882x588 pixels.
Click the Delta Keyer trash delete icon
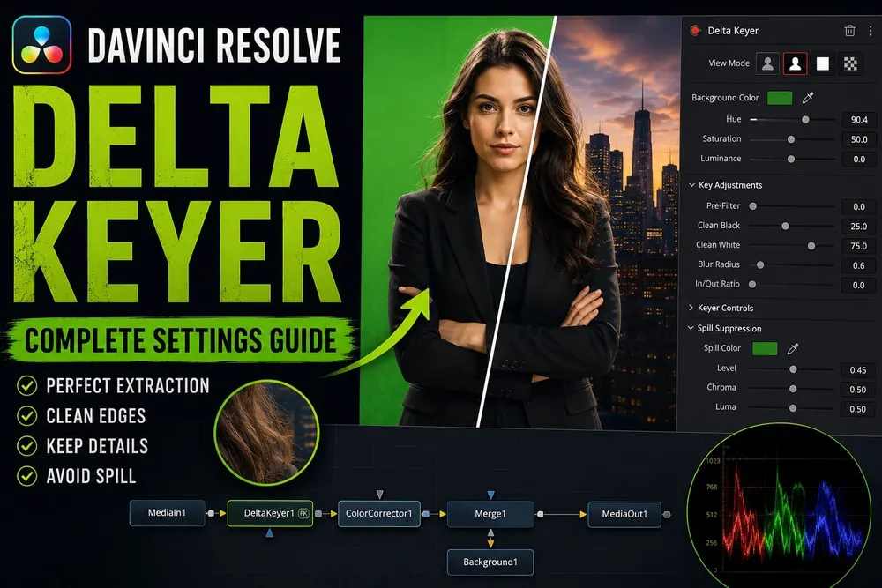tap(849, 31)
